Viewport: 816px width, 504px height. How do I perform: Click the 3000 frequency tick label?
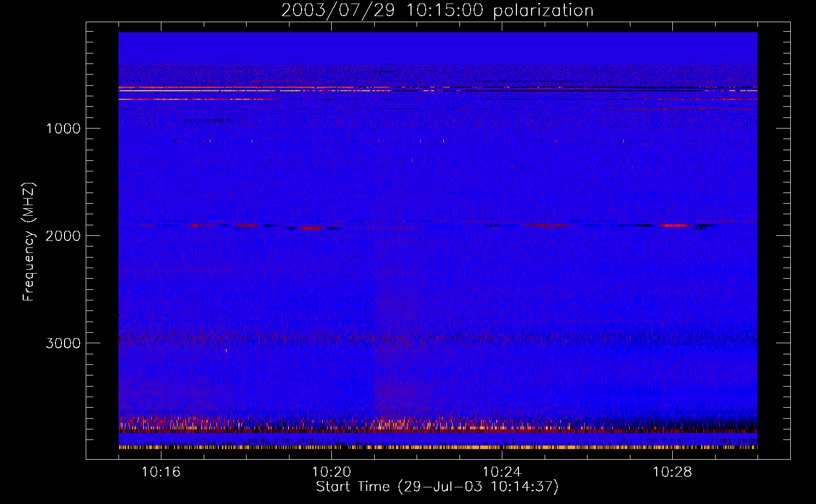tap(63, 343)
